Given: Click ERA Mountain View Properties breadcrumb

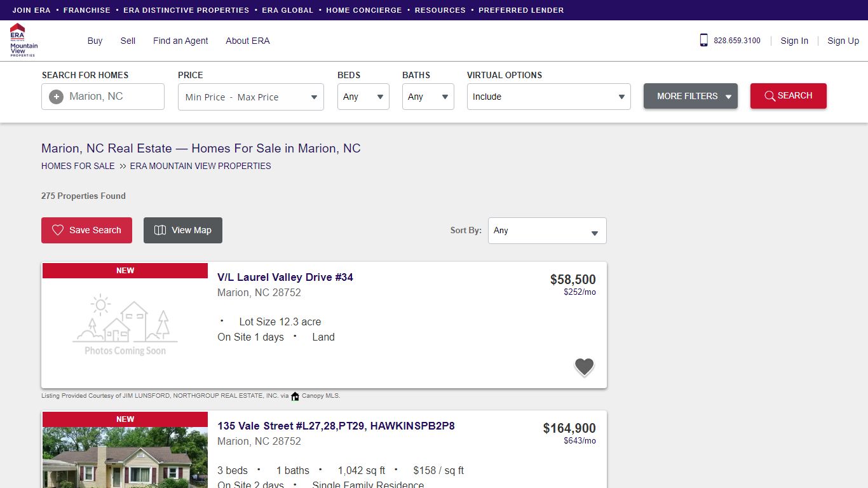Looking at the screenshot, I should click(201, 166).
